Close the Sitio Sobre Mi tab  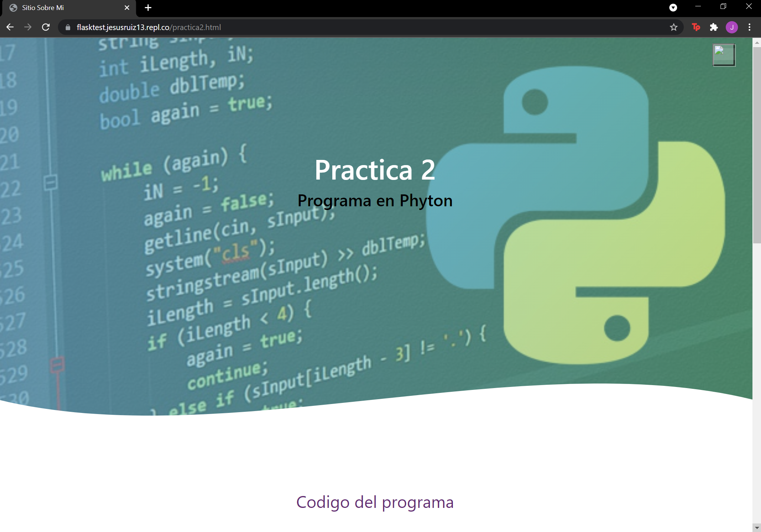pyautogui.click(x=127, y=8)
